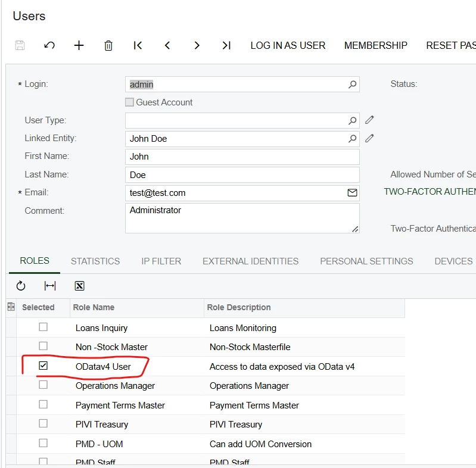This screenshot has width=476, height=468.
Task: Click the First Name field
Action: coord(242,157)
